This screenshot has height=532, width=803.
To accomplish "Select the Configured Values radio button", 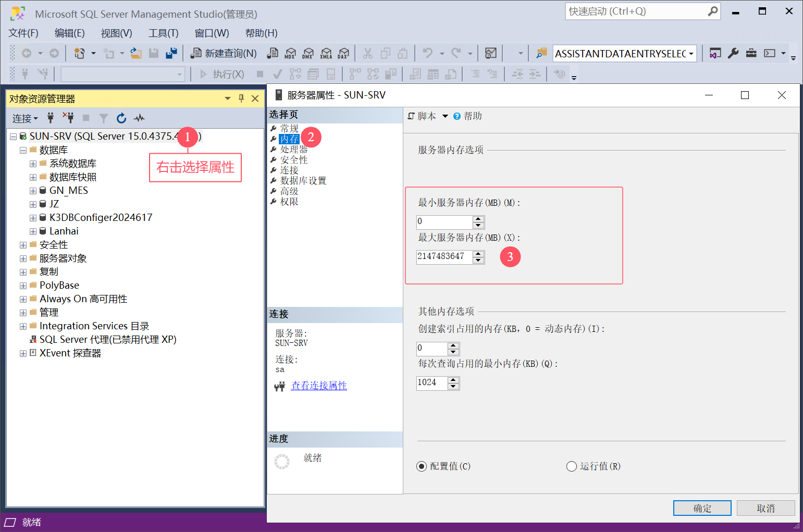I will pos(422,466).
